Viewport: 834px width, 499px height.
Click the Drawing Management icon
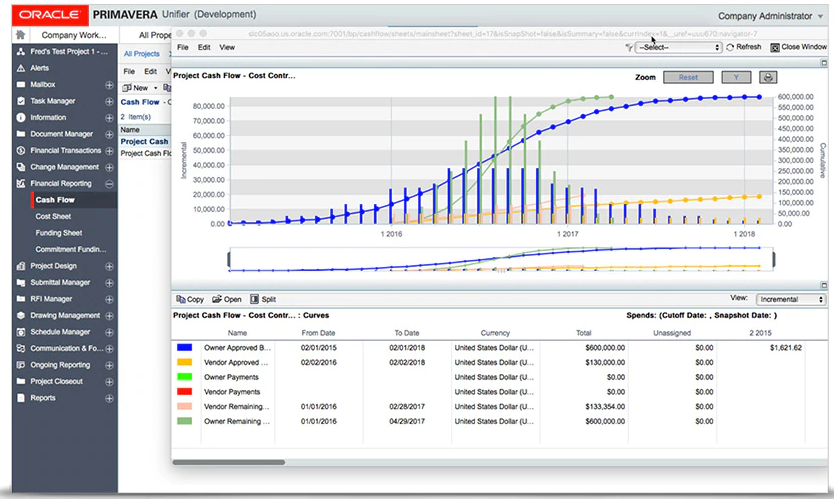(21, 315)
